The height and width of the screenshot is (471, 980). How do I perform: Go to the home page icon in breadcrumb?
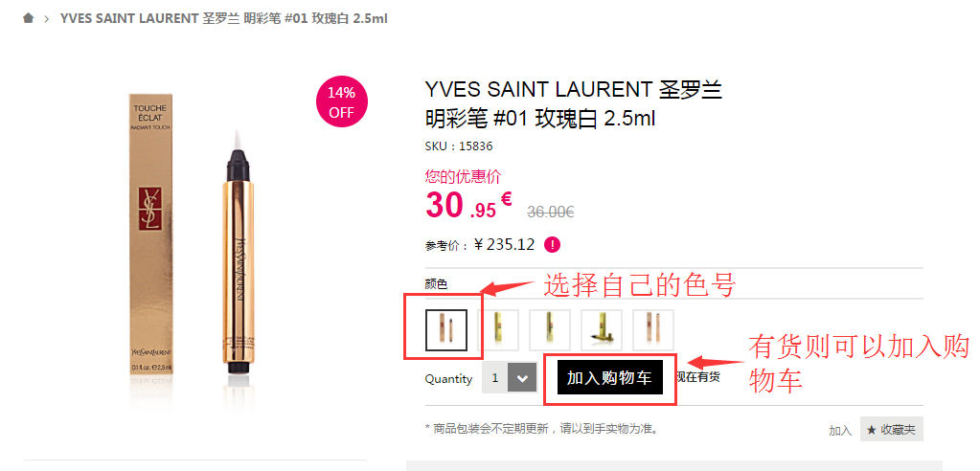point(28,18)
